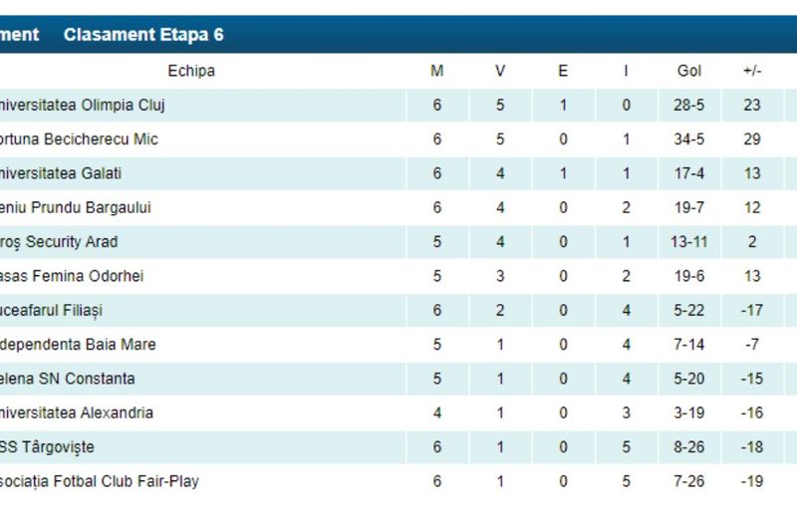
Task: Click the Universitatea Galati team row
Action: 61,173
